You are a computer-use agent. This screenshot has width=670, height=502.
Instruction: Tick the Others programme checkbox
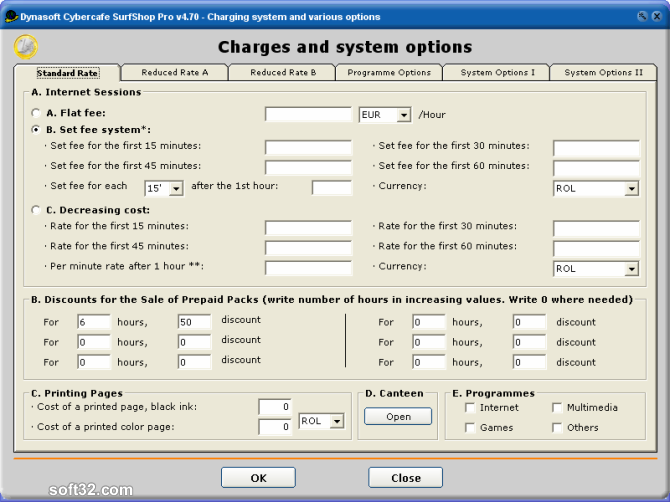557,428
